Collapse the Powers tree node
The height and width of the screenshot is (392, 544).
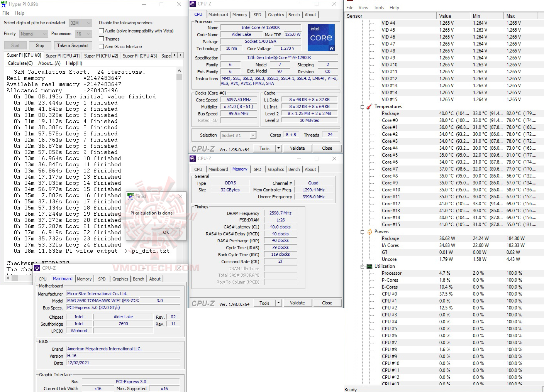[363, 232]
